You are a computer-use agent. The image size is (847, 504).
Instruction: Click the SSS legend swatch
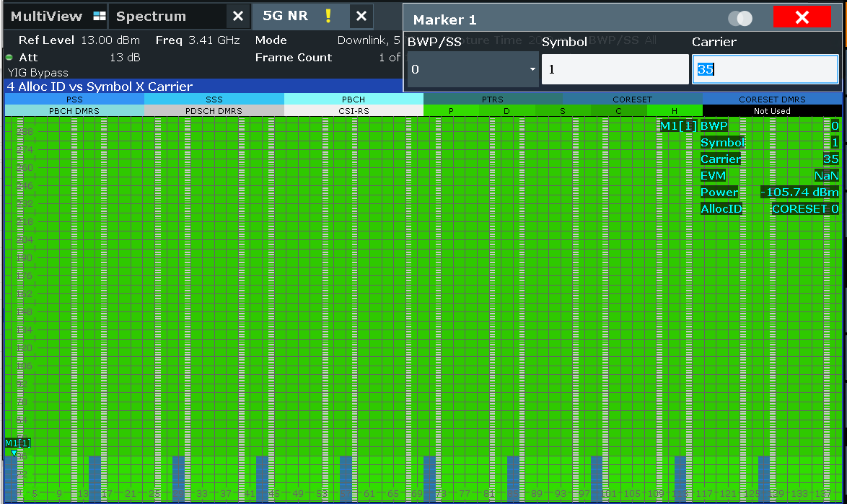click(214, 100)
